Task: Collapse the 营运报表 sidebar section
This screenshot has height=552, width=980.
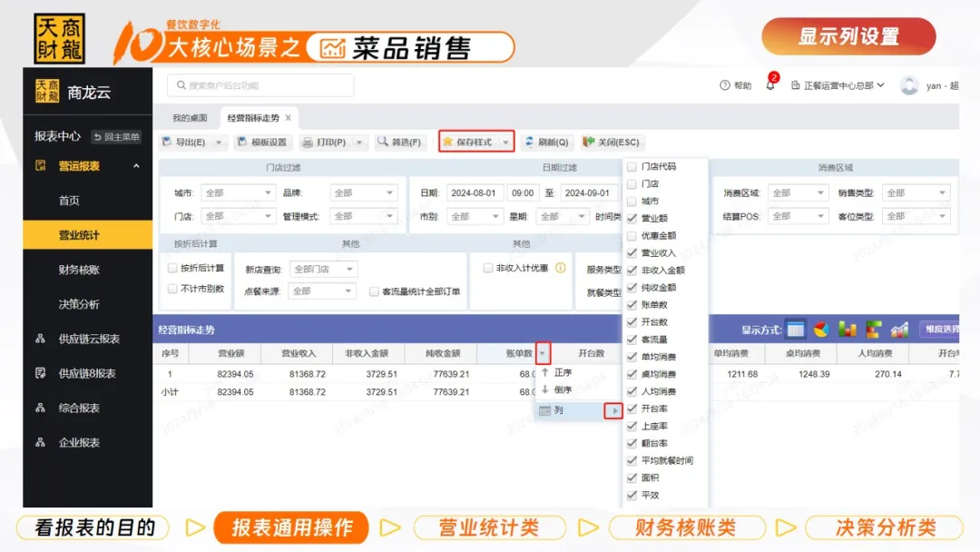Action: [x=136, y=165]
